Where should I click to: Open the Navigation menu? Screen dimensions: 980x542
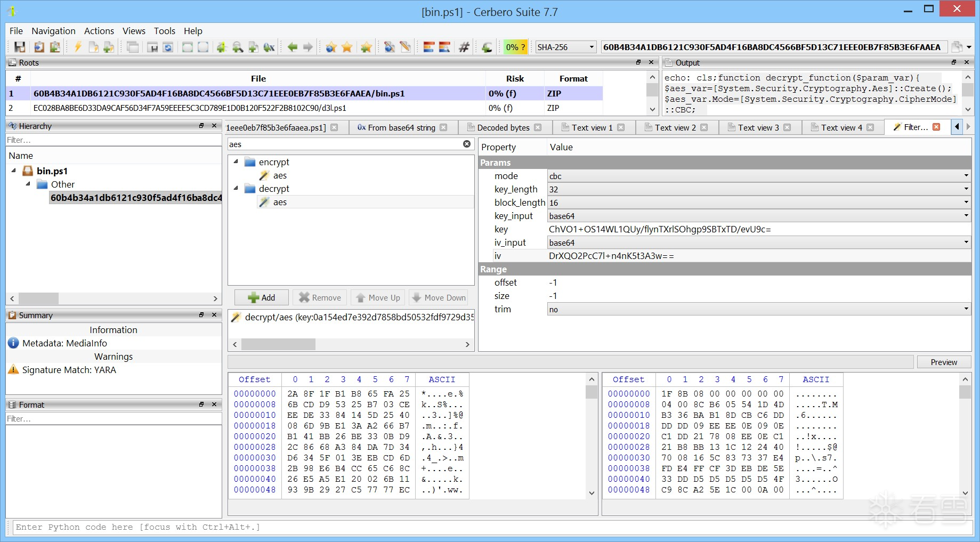pyautogui.click(x=53, y=31)
